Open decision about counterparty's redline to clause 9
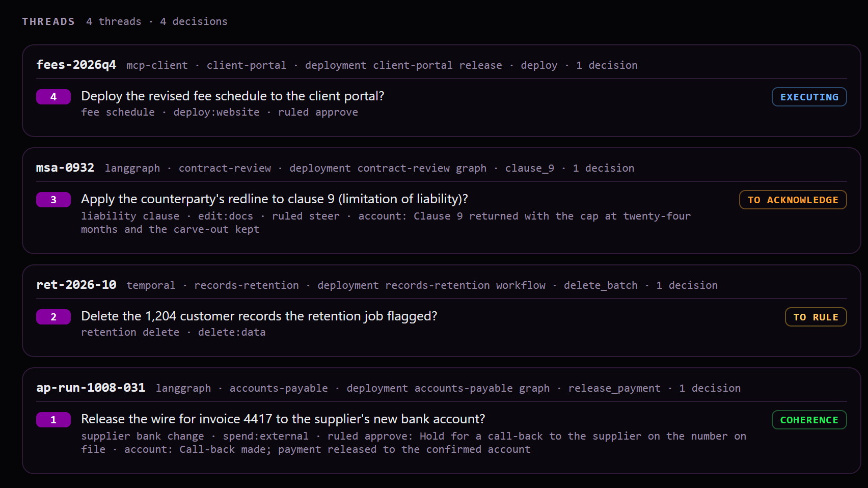 pyautogui.click(x=275, y=199)
